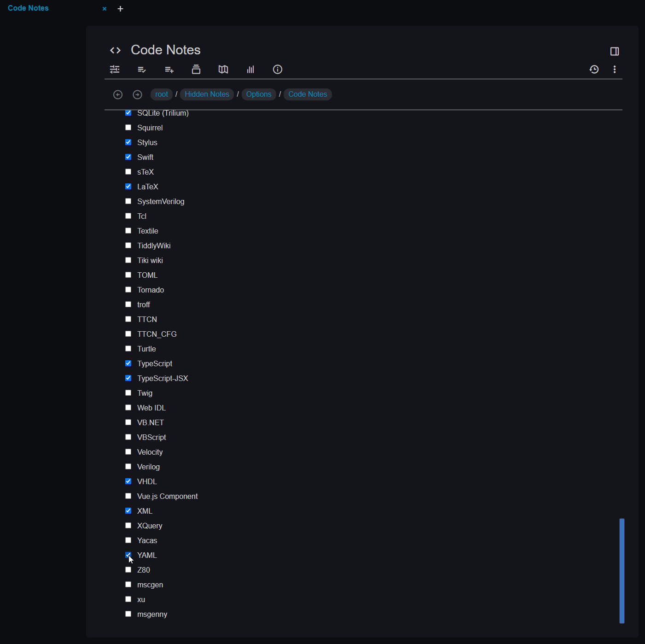Enable the Tornado checkbox

128,290
